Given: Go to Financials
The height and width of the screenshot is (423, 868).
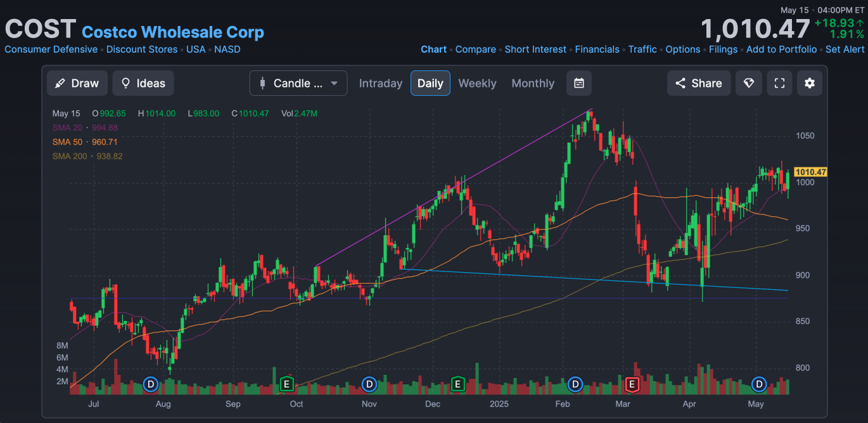Looking at the screenshot, I should [597, 49].
